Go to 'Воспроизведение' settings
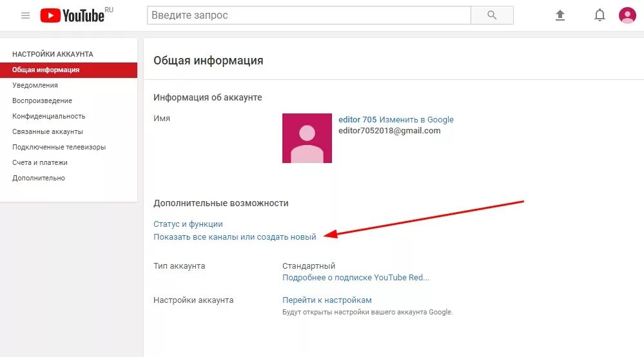 pyautogui.click(x=42, y=101)
